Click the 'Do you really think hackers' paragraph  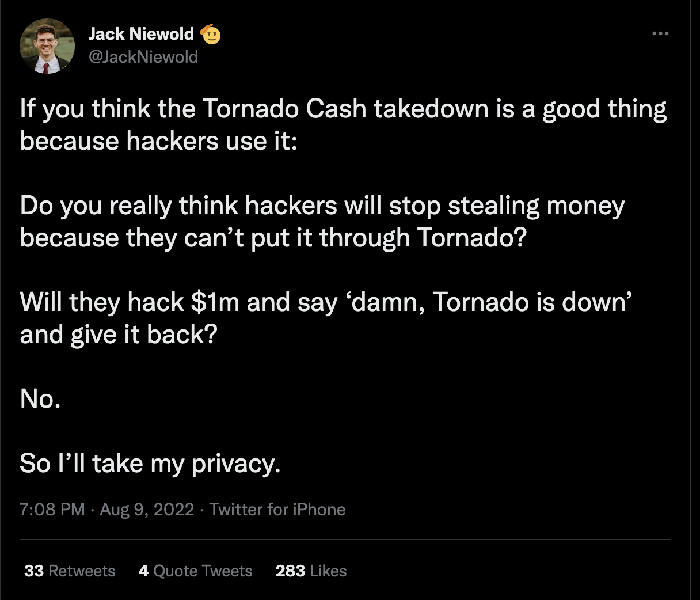tap(322, 222)
